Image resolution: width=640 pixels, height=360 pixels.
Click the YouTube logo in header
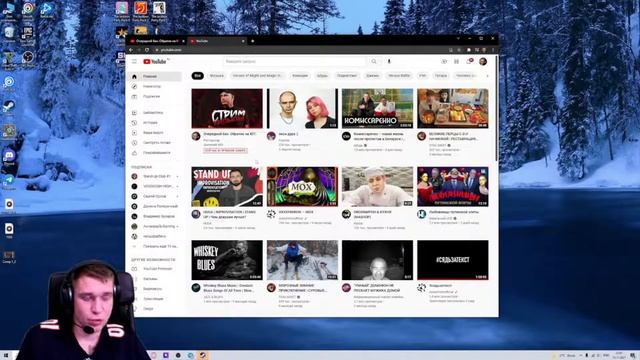(155, 61)
